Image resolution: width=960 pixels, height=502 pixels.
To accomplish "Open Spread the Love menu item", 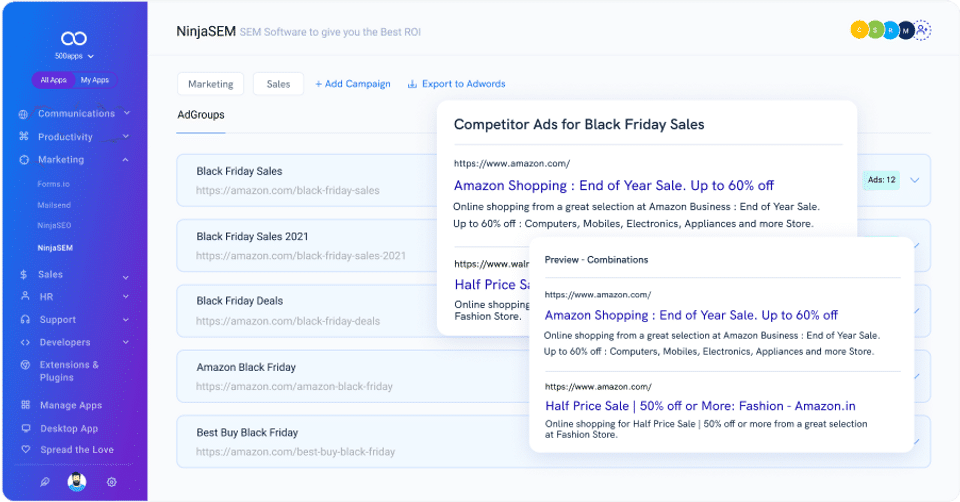I will [x=77, y=449].
